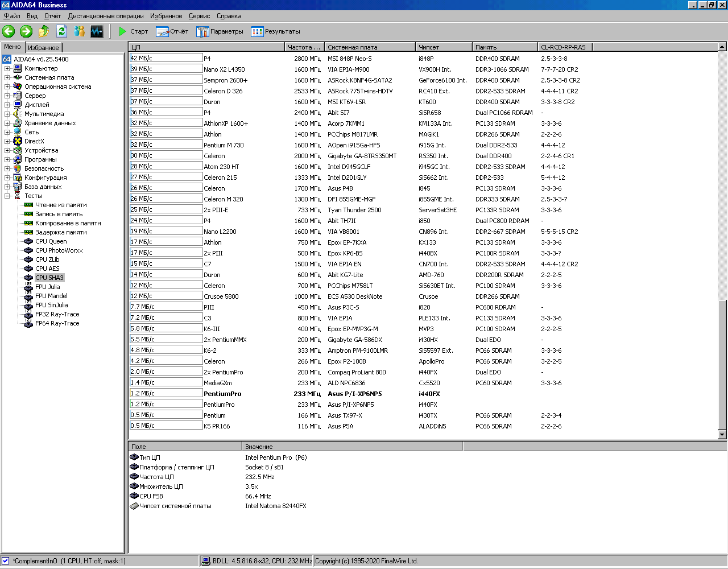Click the DirectX icon in the tree
This screenshot has height=569, width=728.
[18, 141]
